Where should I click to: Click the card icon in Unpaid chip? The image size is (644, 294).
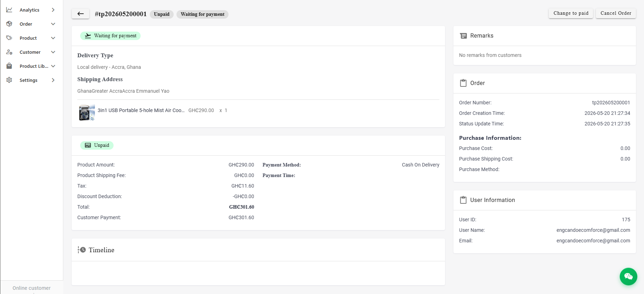[x=88, y=145]
